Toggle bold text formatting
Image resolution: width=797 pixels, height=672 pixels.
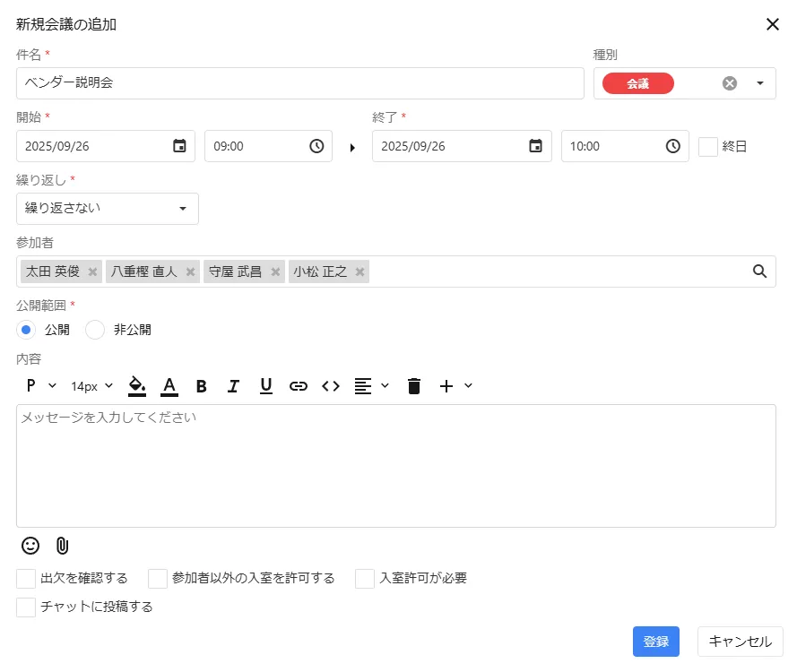pos(201,385)
